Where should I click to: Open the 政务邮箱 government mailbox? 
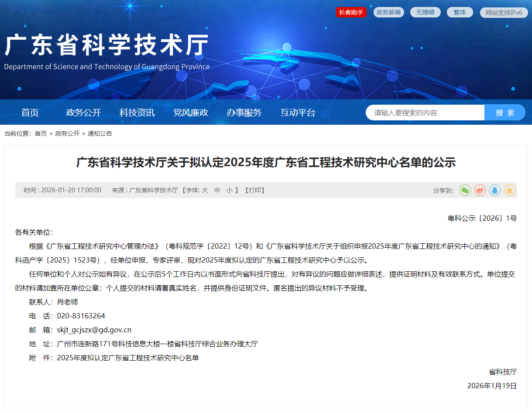(388, 12)
